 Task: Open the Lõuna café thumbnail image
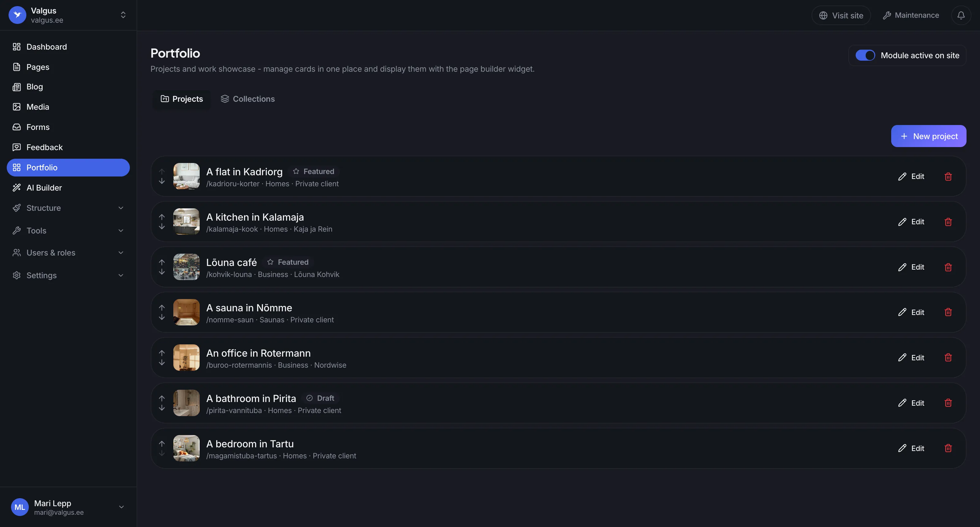187,267
